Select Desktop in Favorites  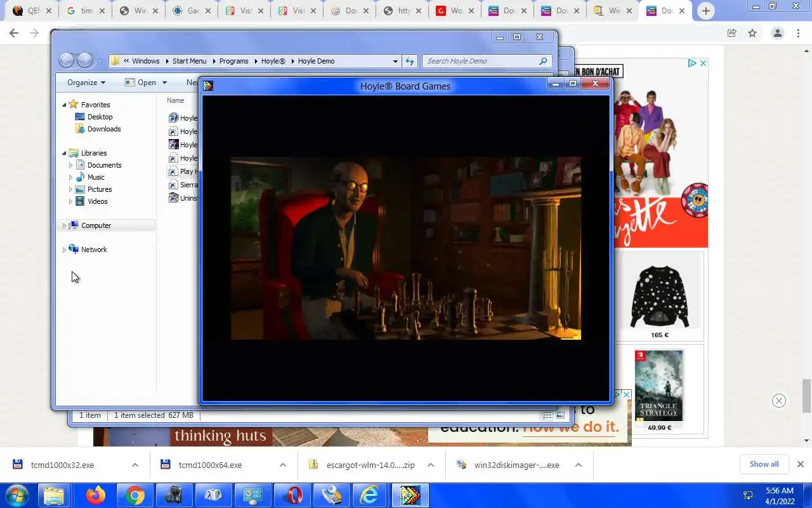click(100, 117)
